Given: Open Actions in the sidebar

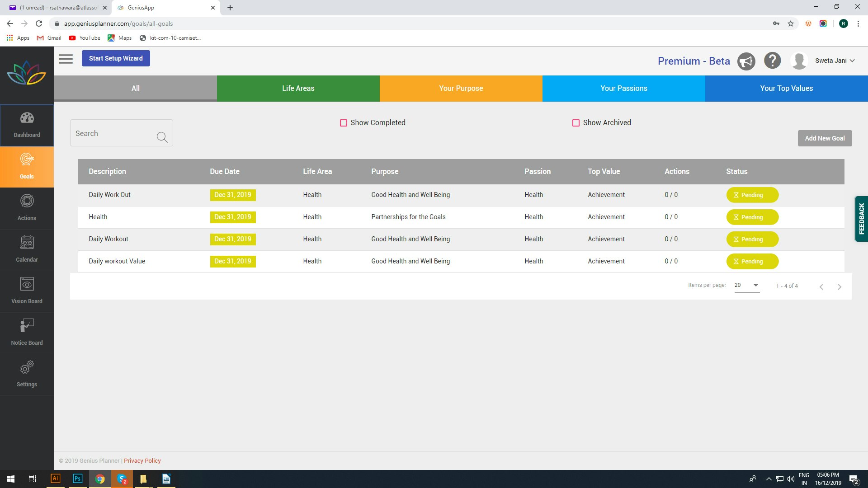Looking at the screenshot, I should coord(27,207).
